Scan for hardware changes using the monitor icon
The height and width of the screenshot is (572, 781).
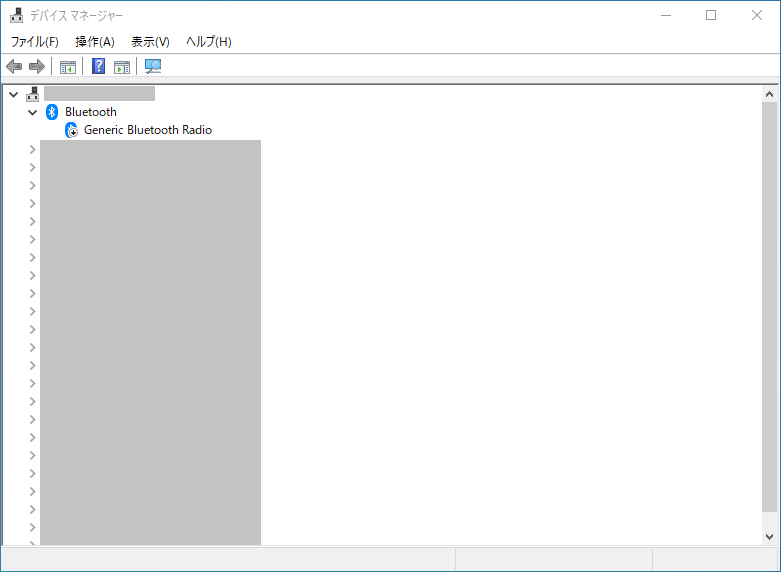click(153, 66)
